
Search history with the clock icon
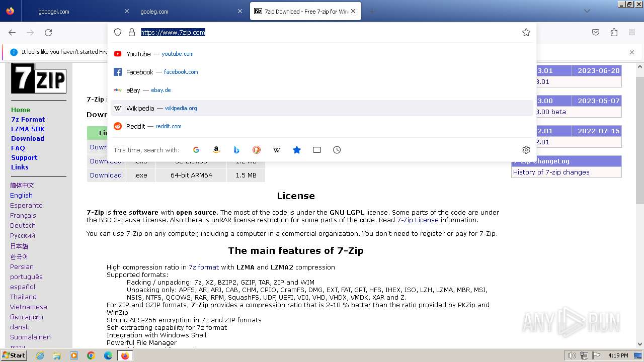pyautogui.click(x=337, y=150)
